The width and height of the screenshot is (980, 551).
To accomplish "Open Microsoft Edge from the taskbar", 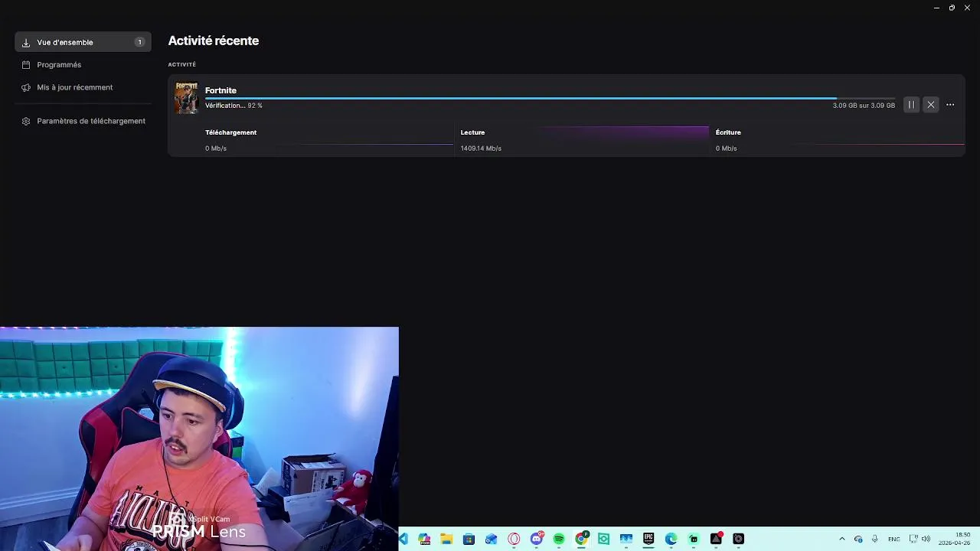I will pyautogui.click(x=671, y=539).
